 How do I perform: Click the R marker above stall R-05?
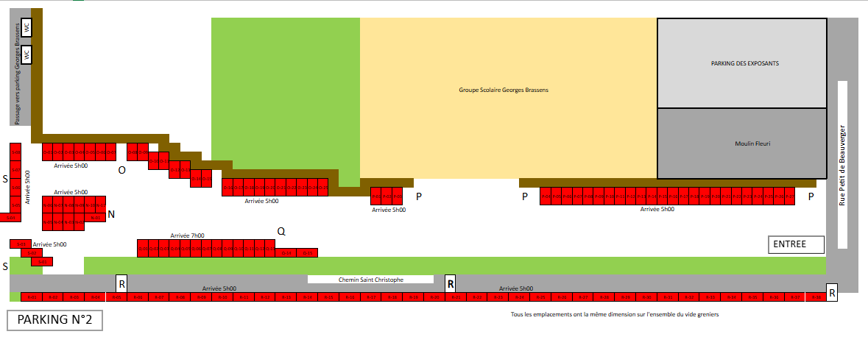click(121, 283)
